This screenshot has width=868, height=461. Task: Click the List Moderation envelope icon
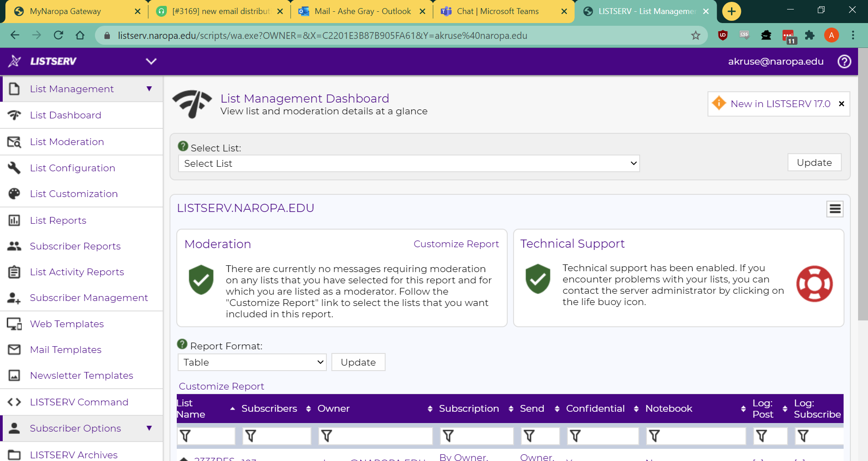14,142
